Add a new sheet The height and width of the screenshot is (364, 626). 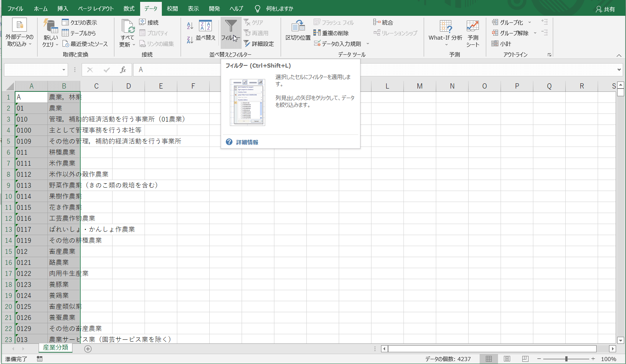point(88,349)
